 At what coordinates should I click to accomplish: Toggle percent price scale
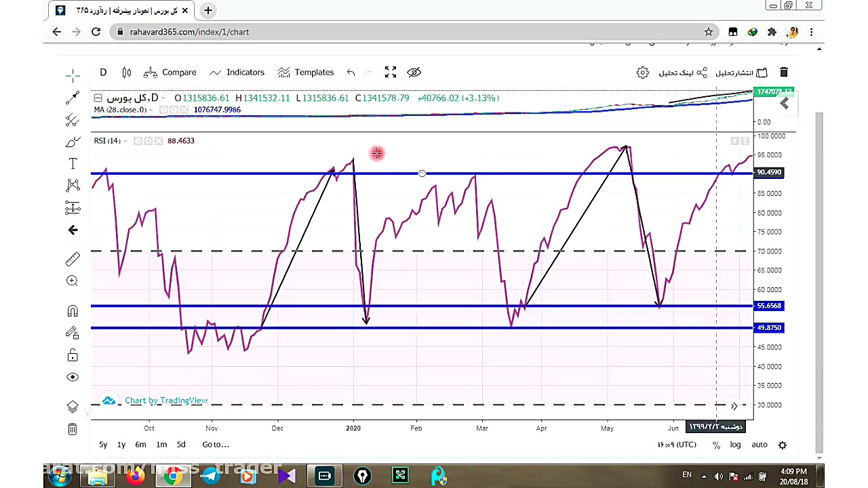click(x=716, y=445)
